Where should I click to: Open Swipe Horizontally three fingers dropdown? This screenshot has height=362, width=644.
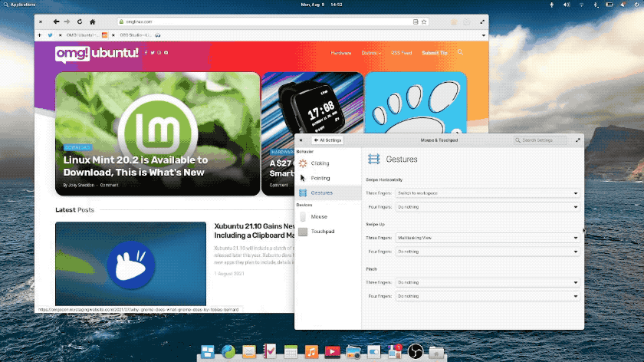click(488, 193)
